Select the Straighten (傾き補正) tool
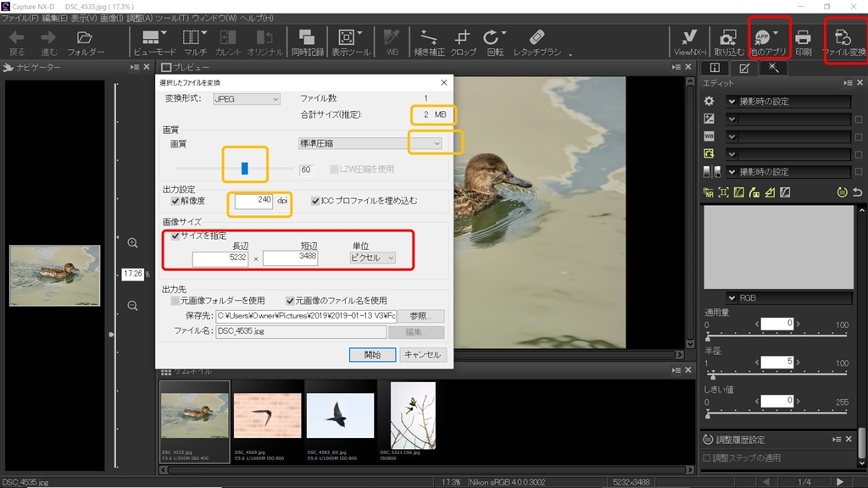Screen dimensions: 868x488 (429, 38)
